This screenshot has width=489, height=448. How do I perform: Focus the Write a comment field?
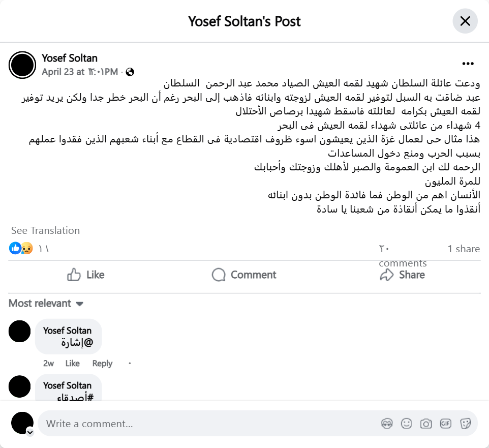click(x=203, y=424)
